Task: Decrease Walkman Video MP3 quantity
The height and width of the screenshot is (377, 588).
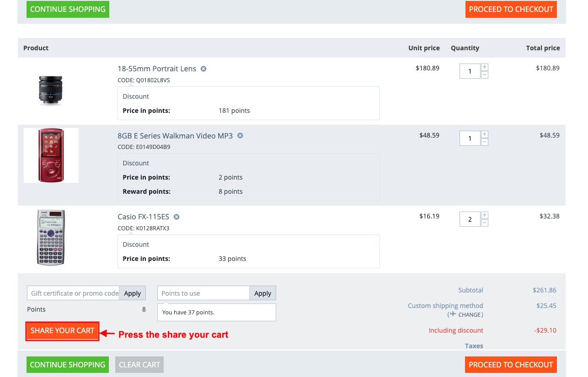Action: (x=485, y=142)
